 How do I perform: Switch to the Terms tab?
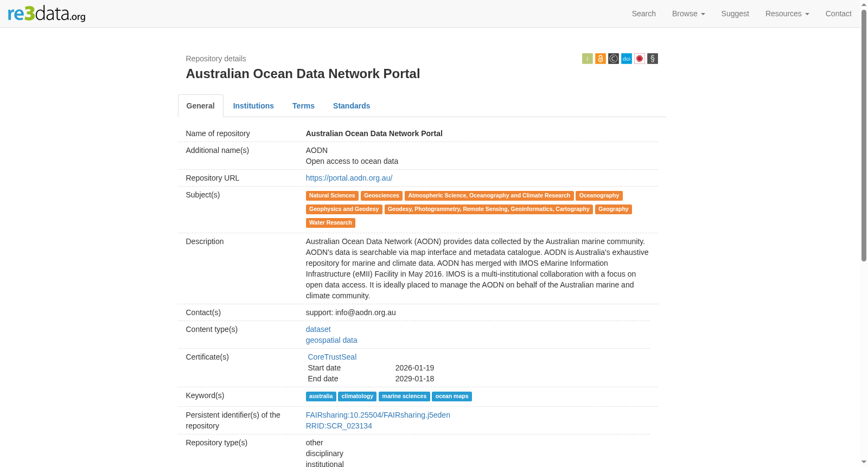click(303, 106)
